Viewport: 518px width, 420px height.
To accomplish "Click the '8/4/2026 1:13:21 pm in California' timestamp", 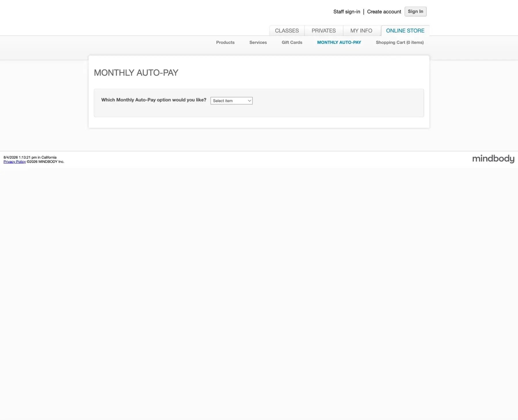I will pyautogui.click(x=30, y=157).
